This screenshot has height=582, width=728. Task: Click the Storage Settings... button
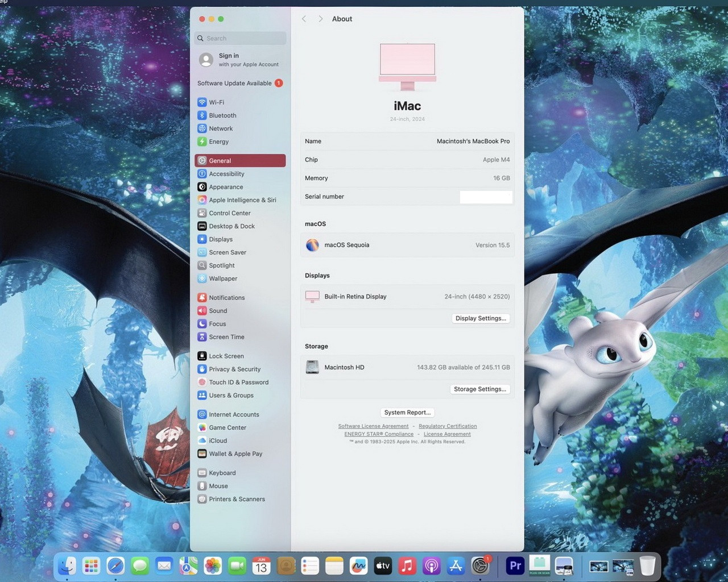click(480, 389)
